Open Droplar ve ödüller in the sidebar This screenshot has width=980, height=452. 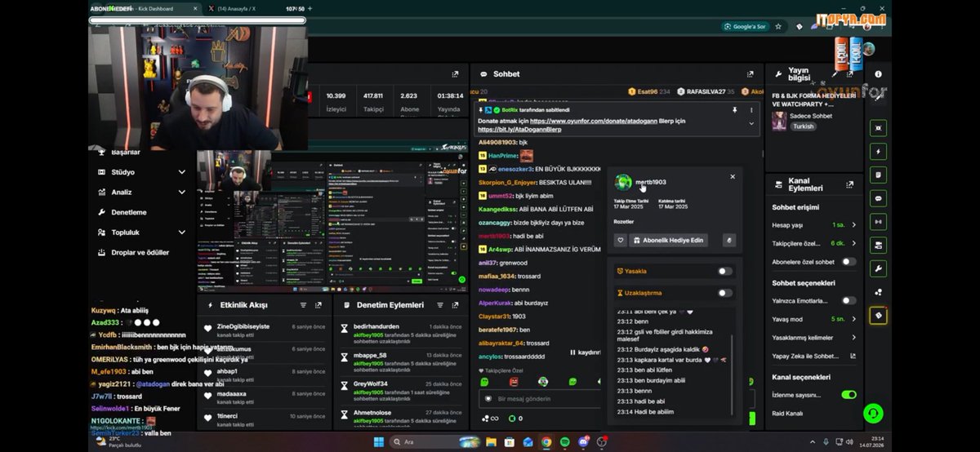pyautogui.click(x=140, y=252)
